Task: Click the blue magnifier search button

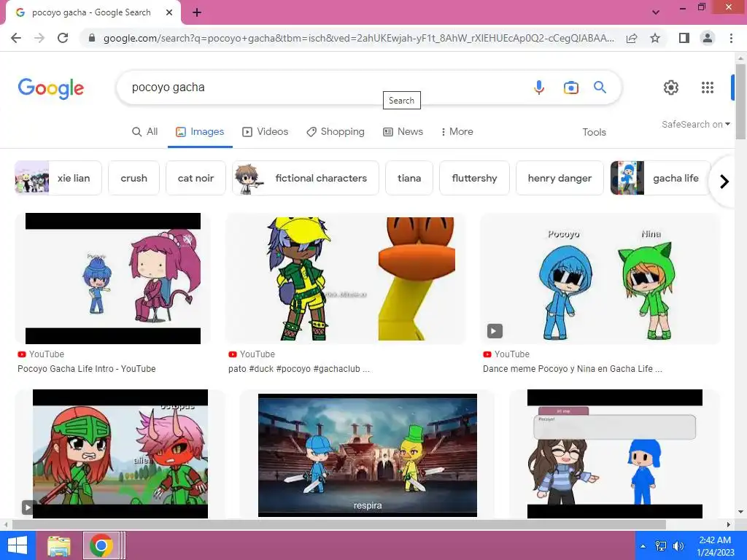Action: coord(600,87)
